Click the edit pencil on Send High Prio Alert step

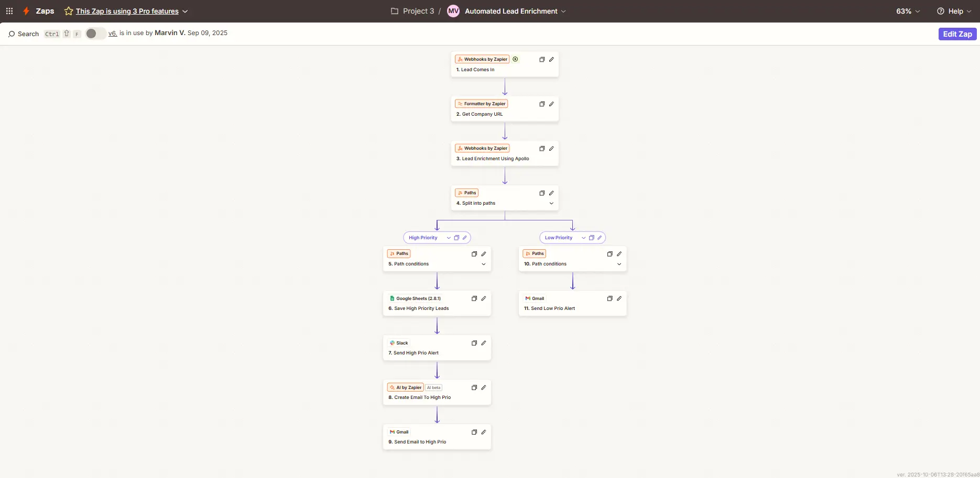[484, 343]
